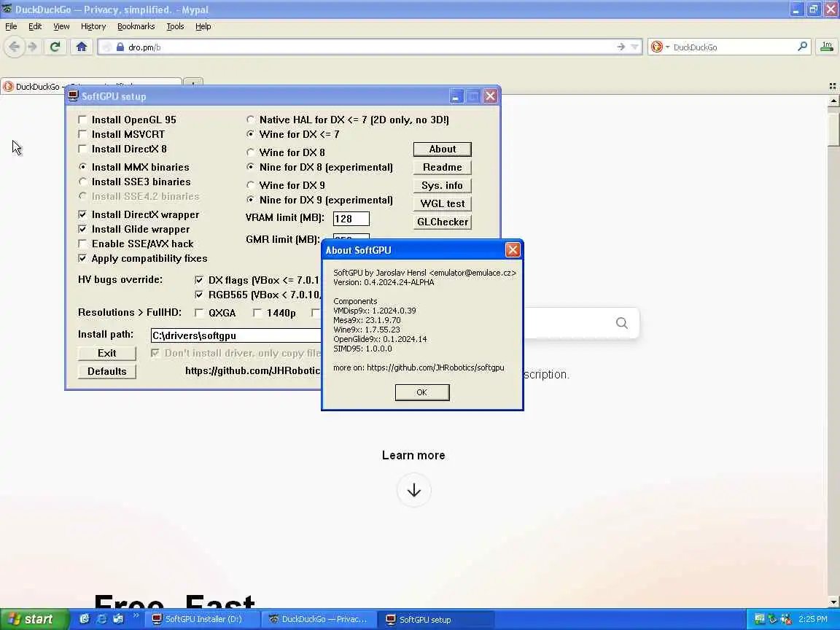Check Install OpenGL 95
Image resolution: width=840 pixels, height=630 pixels.
click(x=82, y=120)
